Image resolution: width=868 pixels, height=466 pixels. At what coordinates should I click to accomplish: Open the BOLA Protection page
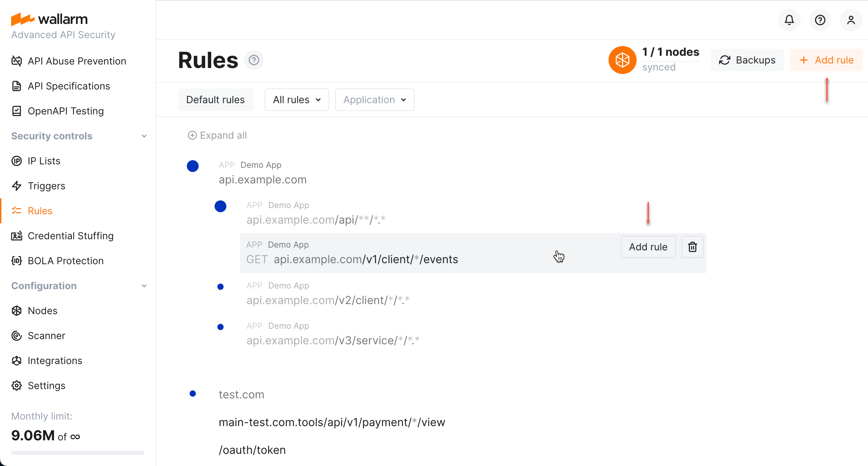(66, 261)
